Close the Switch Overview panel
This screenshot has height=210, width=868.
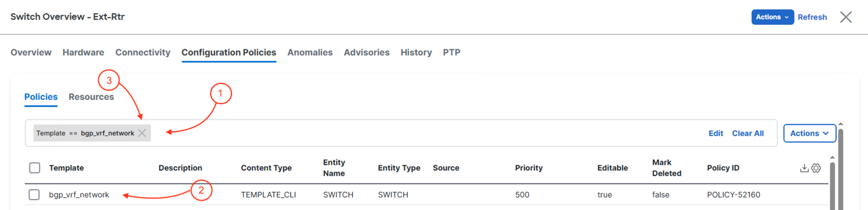tap(846, 17)
